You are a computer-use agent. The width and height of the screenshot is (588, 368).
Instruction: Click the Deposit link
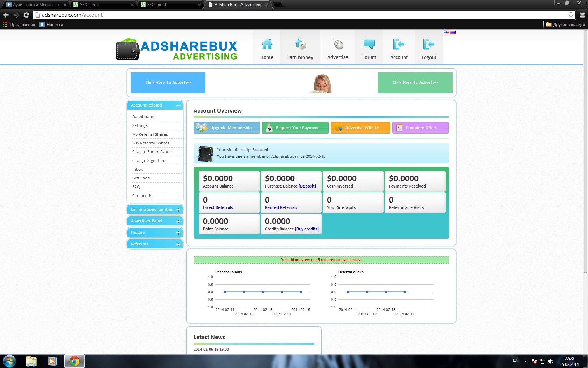(x=307, y=186)
